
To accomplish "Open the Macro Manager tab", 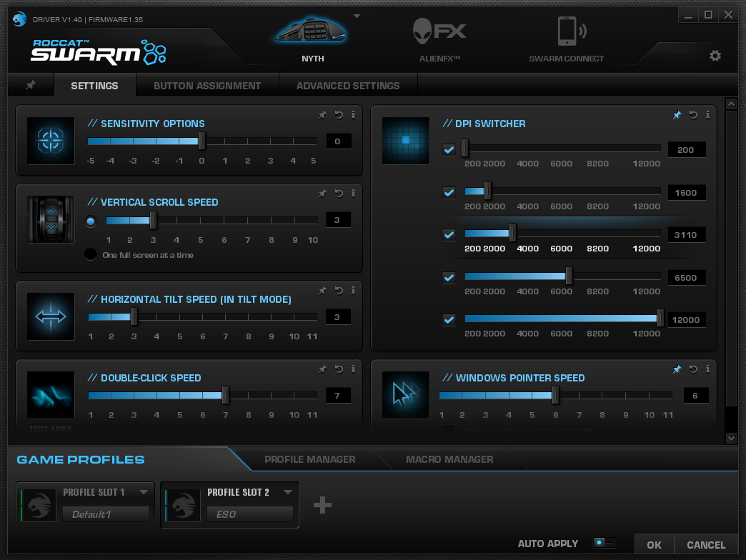I will (449, 460).
